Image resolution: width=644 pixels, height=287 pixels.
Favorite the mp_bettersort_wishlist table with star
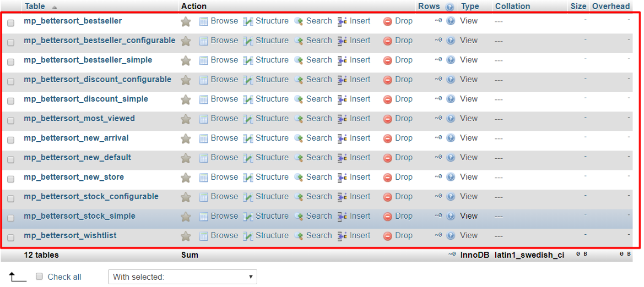[x=185, y=236]
